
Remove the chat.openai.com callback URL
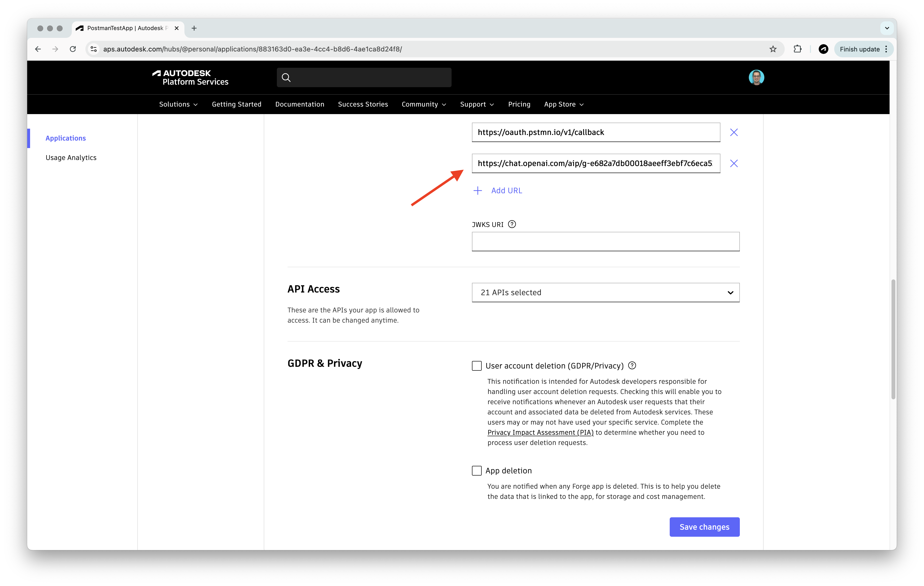click(x=734, y=163)
